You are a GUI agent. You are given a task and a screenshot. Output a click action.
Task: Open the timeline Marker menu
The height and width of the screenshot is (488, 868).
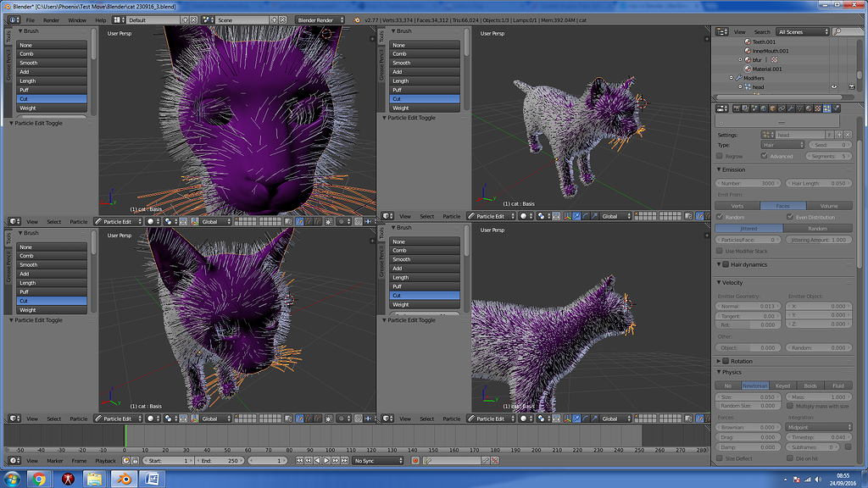tap(55, 460)
